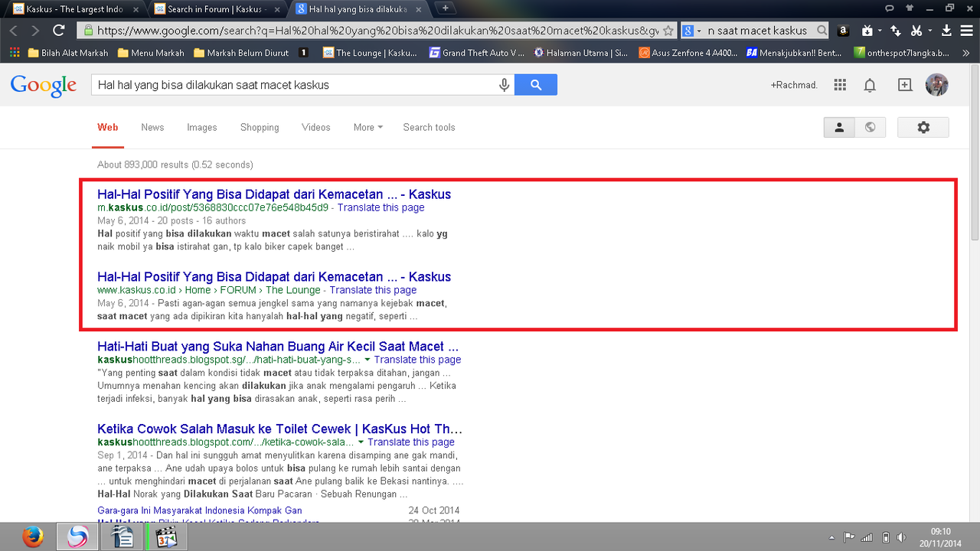Open Ketika Cowok Salah Masuk result
This screenshot has width=980, height=551.
[279, 429]
